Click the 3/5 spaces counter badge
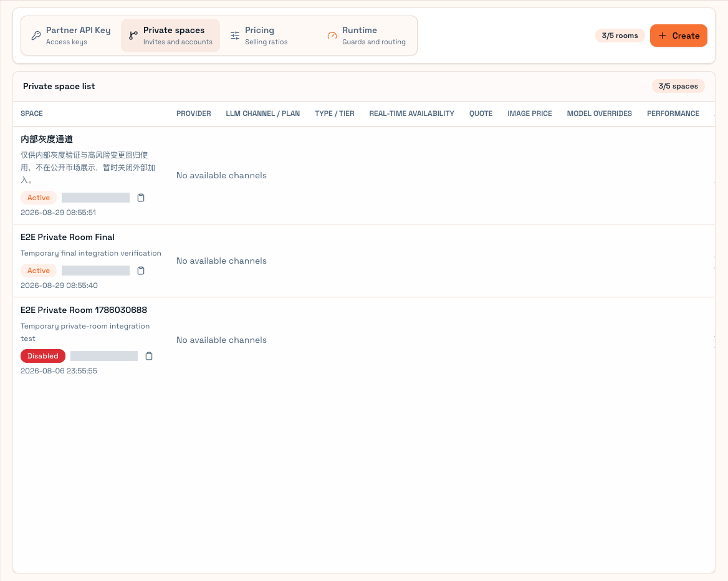The height and width of the screenshot is (581, 728). (678, 87)
